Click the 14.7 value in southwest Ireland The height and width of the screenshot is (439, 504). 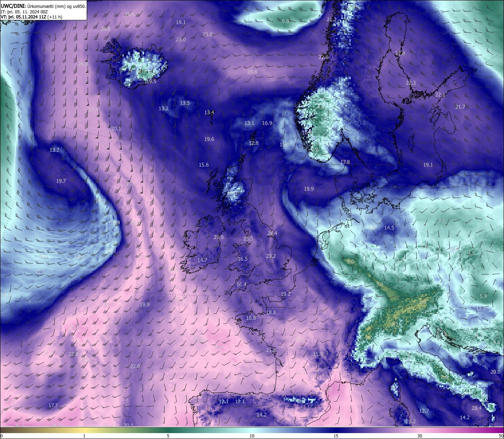[x=202, y=260]
